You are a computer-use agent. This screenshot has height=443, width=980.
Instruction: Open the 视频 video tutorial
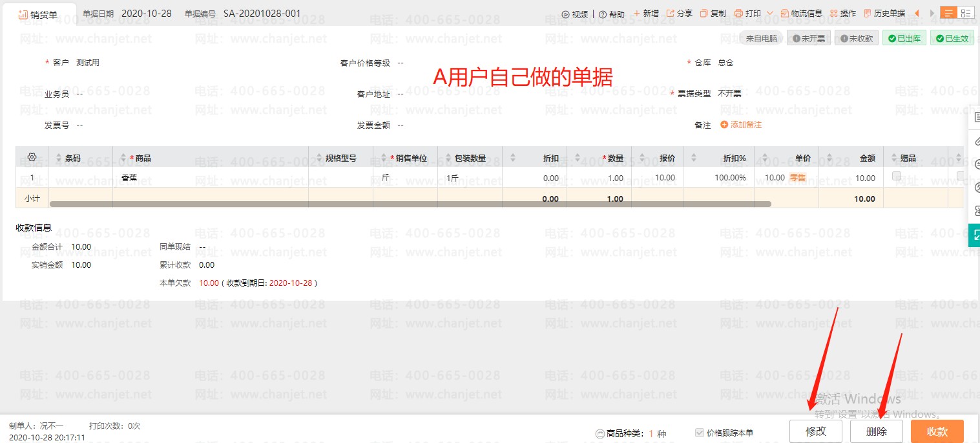point(575,14)
